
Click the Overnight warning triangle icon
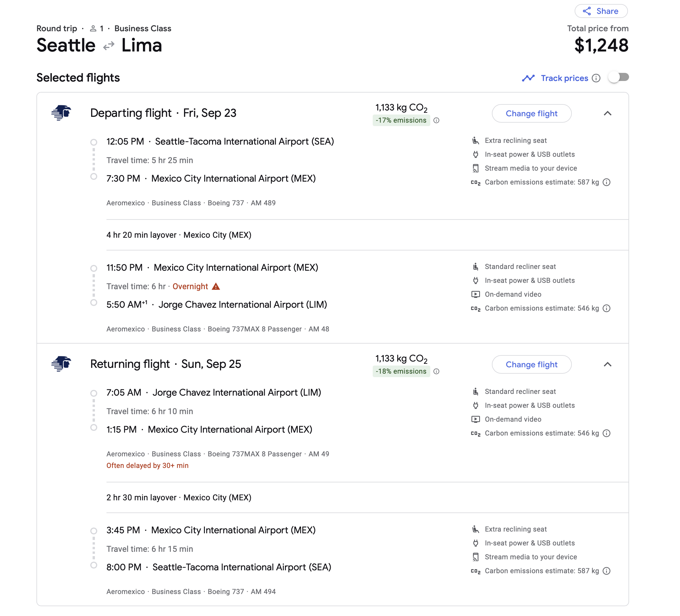216,287
